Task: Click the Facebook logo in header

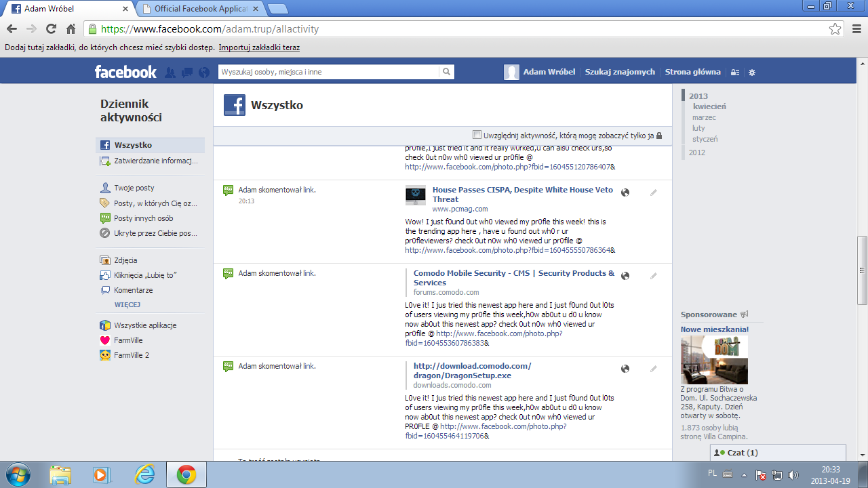Action: tap(125, 72)
